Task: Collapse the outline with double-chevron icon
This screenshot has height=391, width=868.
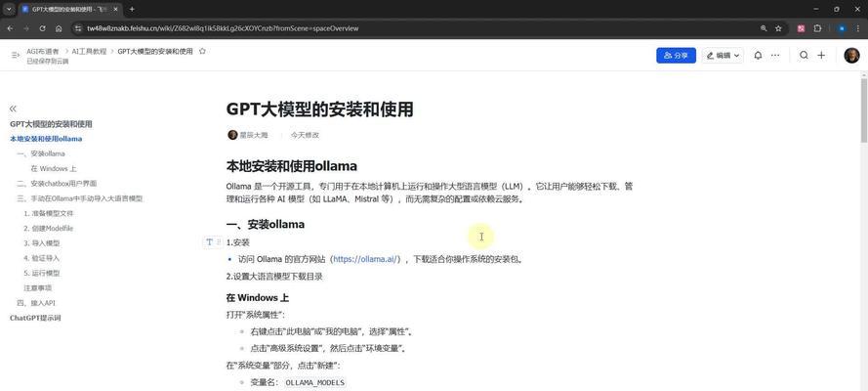Action: click(x=14, y=109)
